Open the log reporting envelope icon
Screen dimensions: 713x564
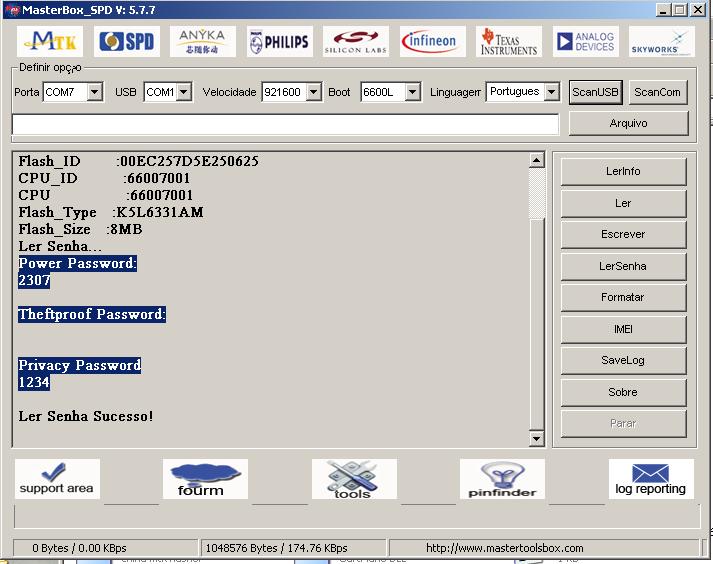click(x=651, y=479)
